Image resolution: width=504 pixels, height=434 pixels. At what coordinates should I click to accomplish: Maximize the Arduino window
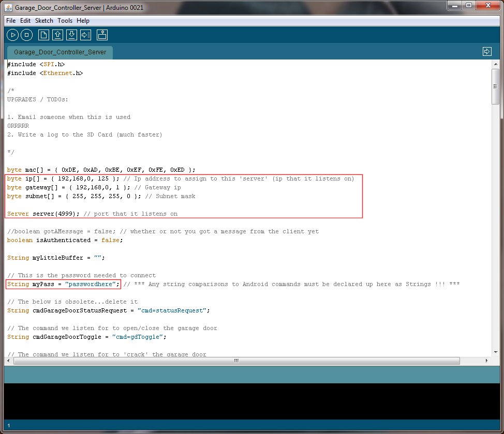click(x=469, y=6)
